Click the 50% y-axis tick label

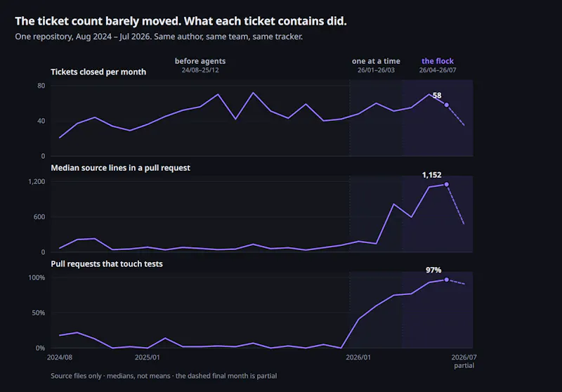(39, 313)
